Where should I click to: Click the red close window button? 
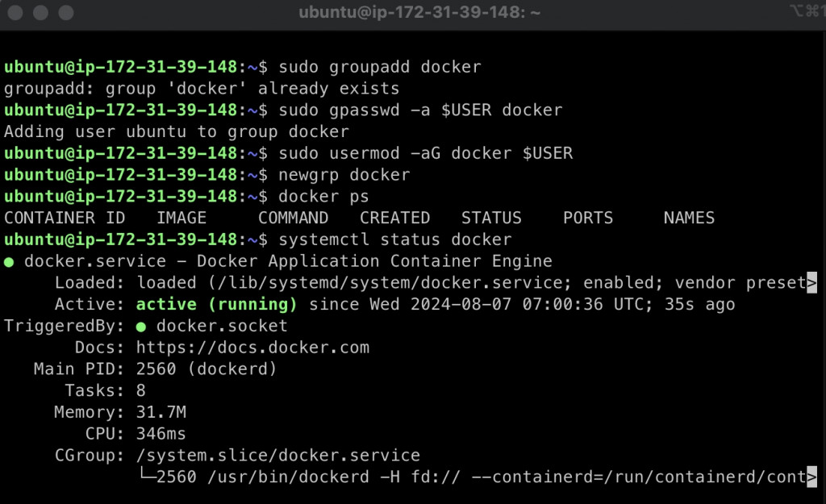(15, 13)
